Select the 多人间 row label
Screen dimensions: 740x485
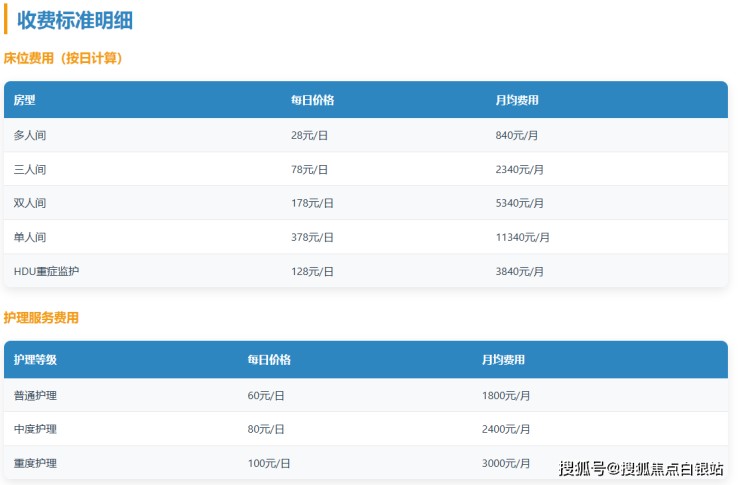pyautogui.click(x=30, y=135)
